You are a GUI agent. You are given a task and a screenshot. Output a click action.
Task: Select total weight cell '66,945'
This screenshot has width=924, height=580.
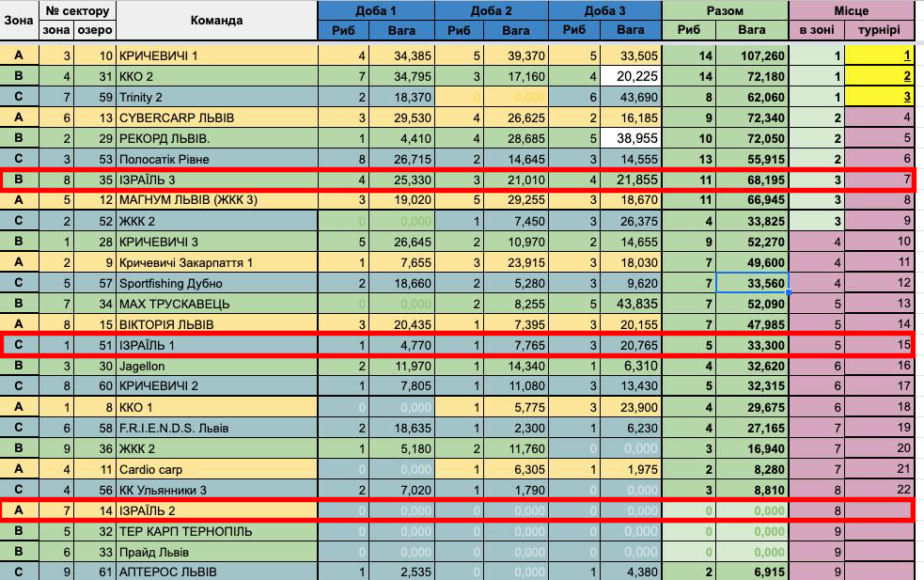[752, 200]
